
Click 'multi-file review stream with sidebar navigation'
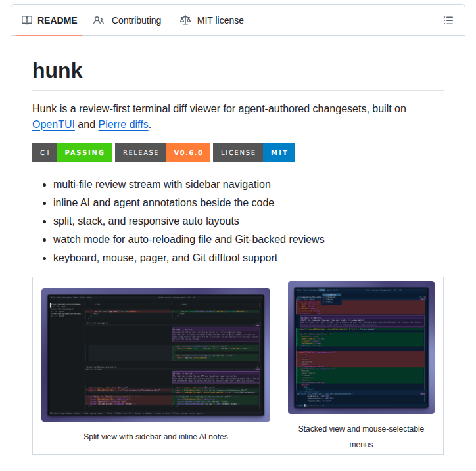click(162, 184)
